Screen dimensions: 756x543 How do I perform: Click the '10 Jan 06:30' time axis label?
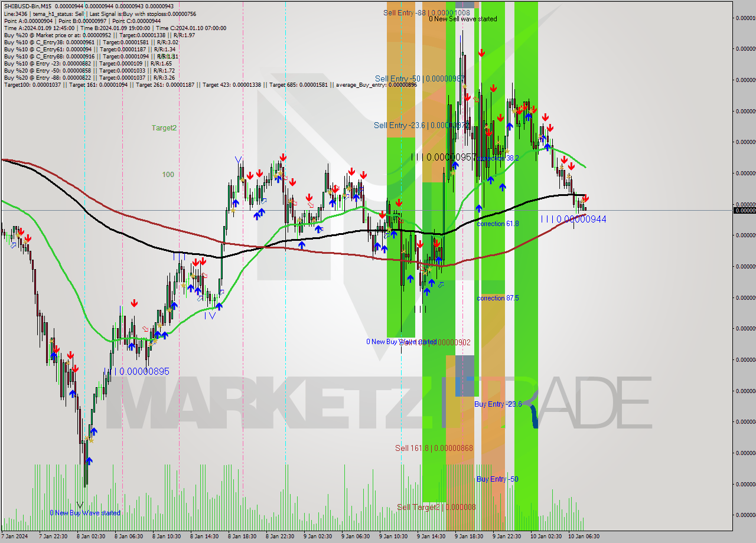tap(584, 537)
